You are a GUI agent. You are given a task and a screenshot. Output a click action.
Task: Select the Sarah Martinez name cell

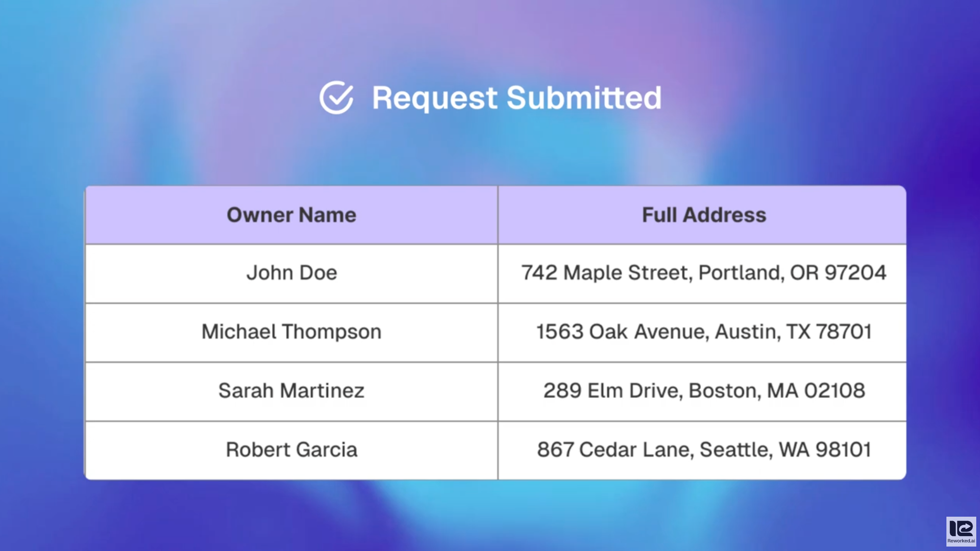292,391
